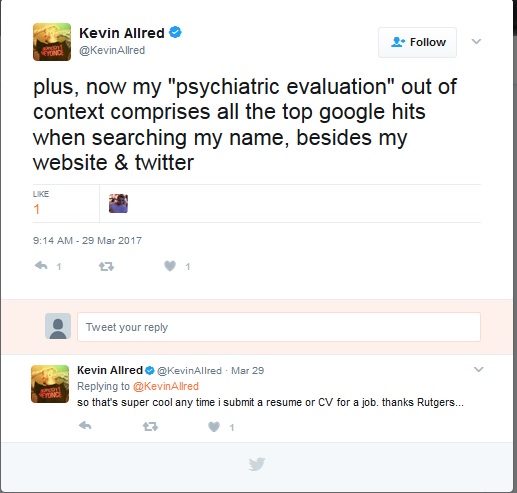Click the Twitter bird logo at page bottom
The height and width of the screenshot is (493, 517).
point(257,464)
